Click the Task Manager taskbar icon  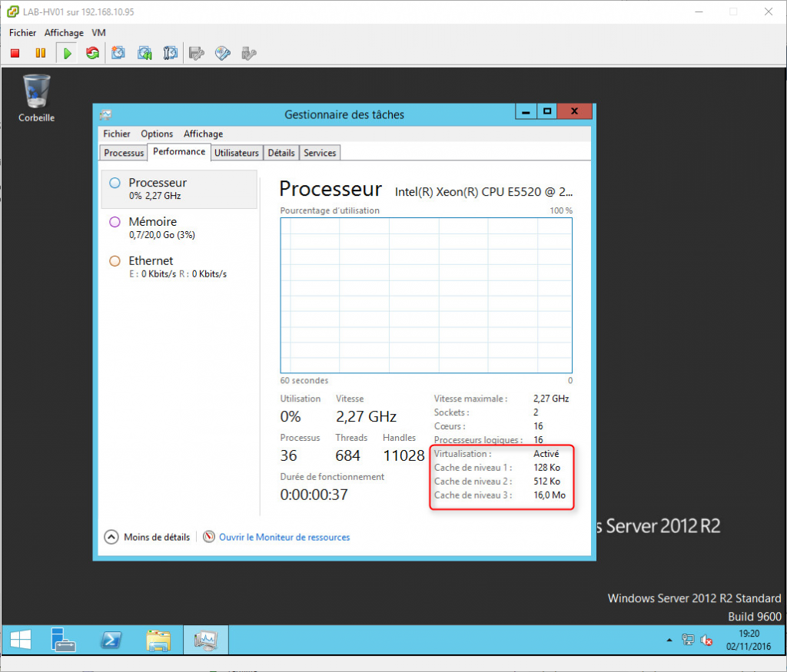pos(206,640)
